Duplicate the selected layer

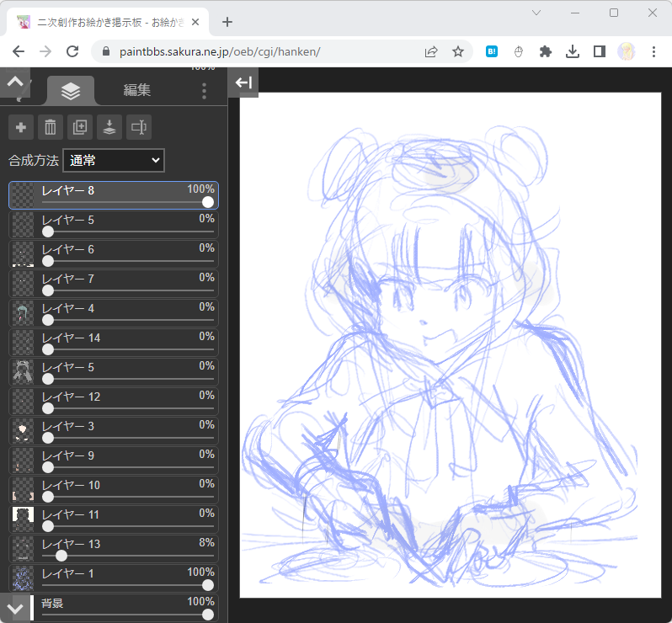point(80,127)
